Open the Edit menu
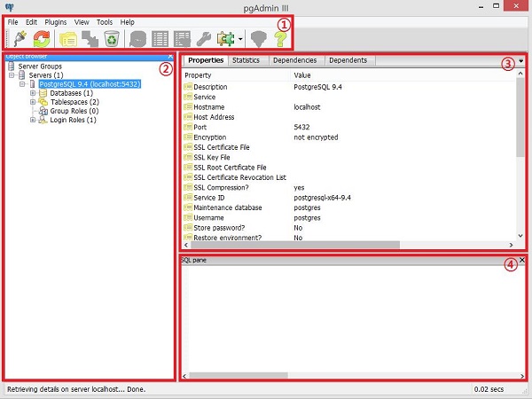 pos(31,22)
